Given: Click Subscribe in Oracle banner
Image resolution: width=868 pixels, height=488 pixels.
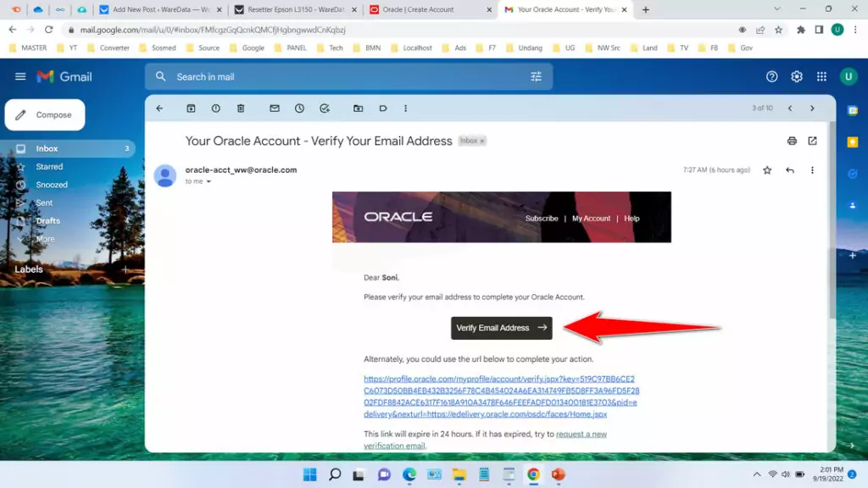Looking at the screenshot, I should point(542,218).
